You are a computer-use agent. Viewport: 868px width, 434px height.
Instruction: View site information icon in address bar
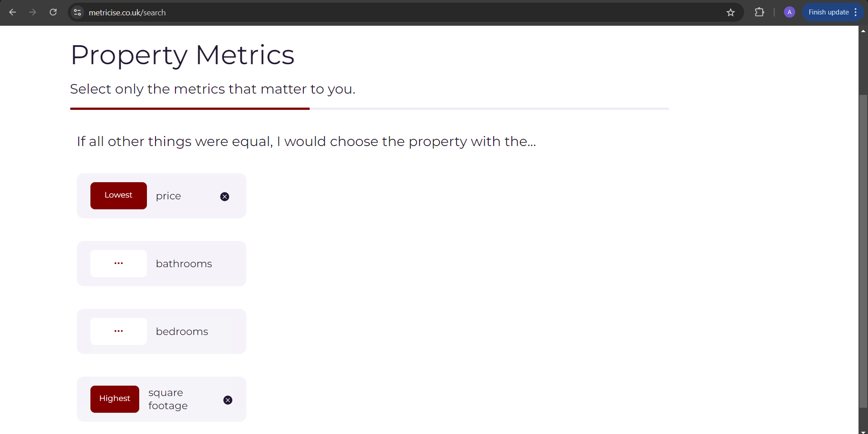[x=78, y=12]
